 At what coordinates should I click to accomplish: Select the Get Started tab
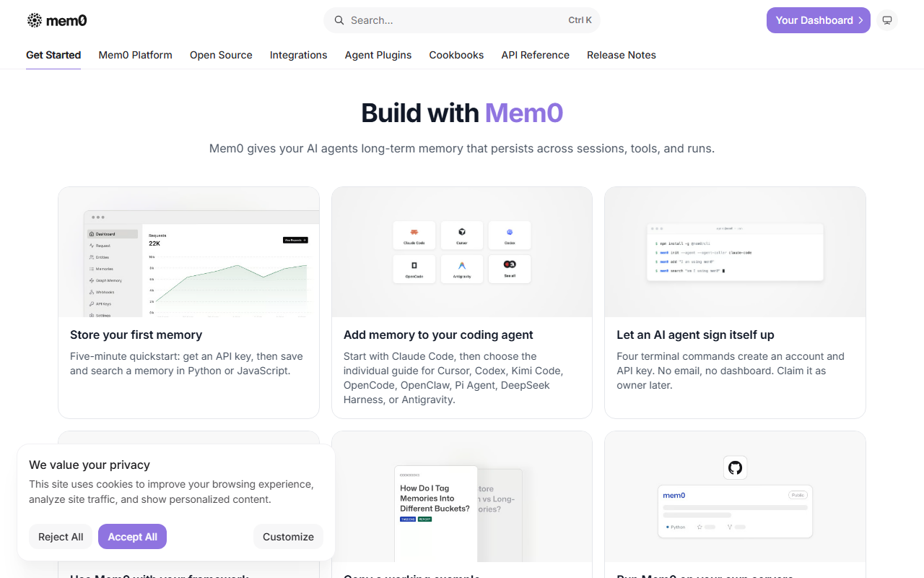tap(53, 55)
